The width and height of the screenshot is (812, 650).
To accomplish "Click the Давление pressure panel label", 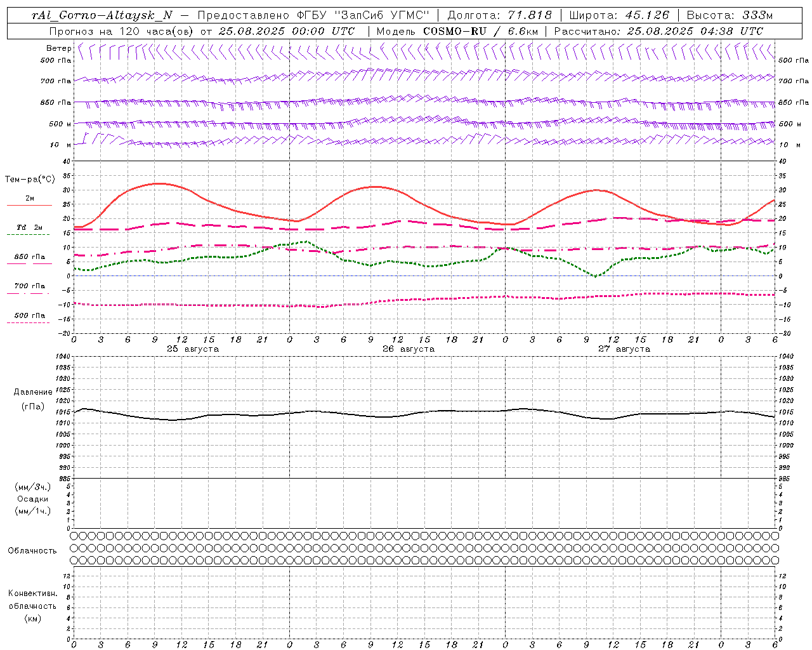I will point(33,392).
